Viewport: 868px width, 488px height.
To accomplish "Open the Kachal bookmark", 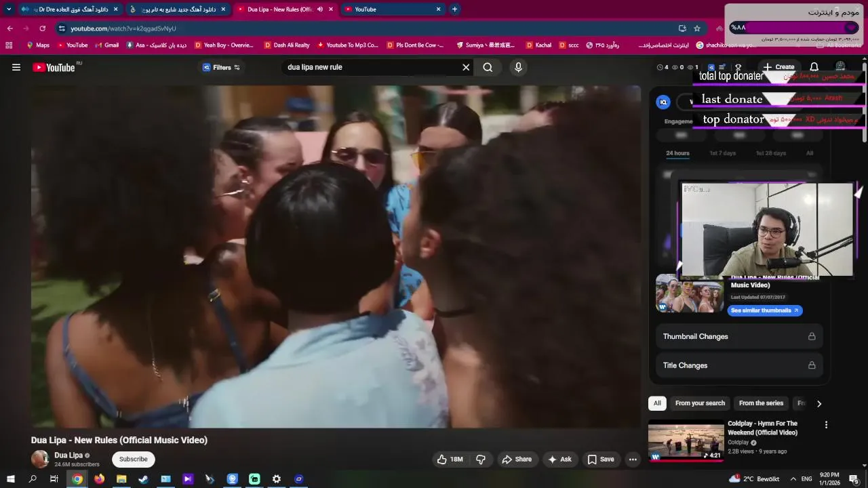I will [538, 45].
